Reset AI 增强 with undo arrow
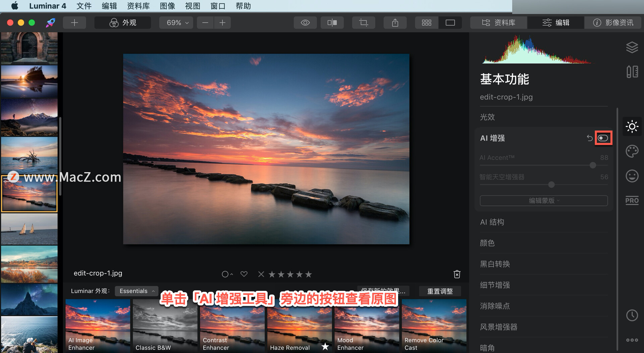Viewport: 644px width, 353px height. click(x=589, y=138)
